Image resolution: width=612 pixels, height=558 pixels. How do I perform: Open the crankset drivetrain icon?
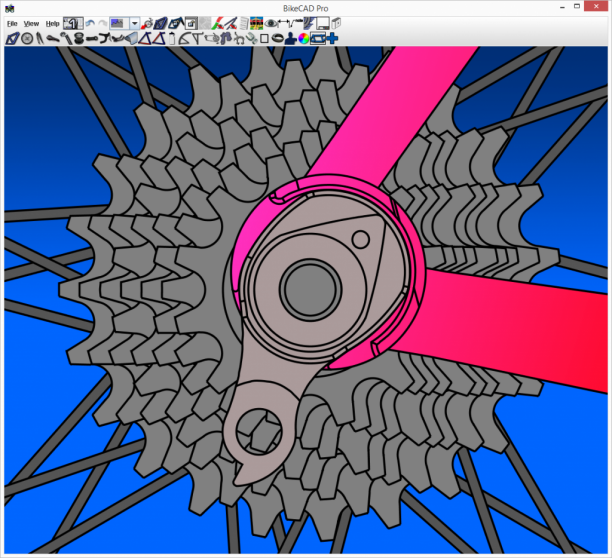(212, 39)
